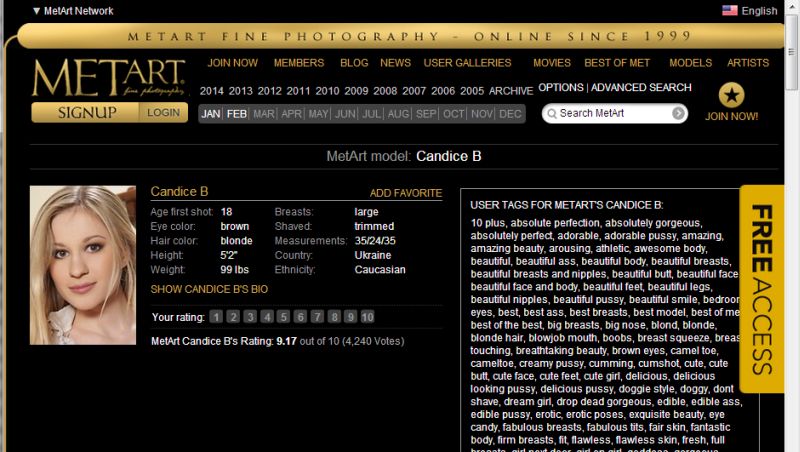The height and width of the screenshot is (452, 800).
Task: Click the US flag language icon
Action: click(x=730, y=11)
